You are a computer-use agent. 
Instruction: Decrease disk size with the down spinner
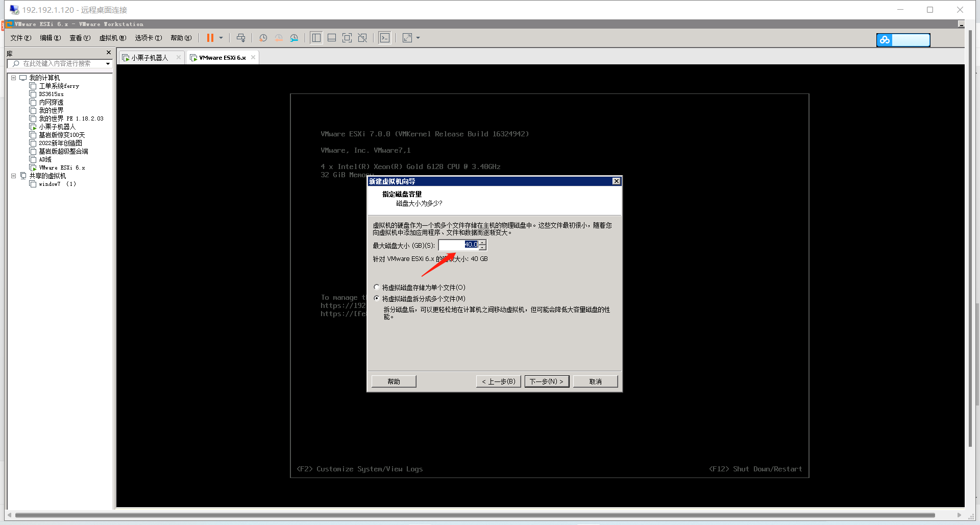point(482,248)
